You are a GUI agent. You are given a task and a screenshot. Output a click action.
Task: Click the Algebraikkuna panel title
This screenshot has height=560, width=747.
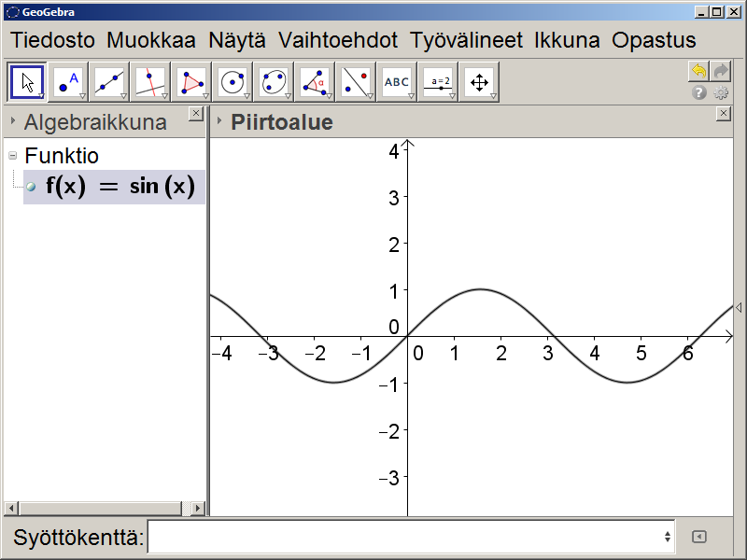point(95,122)
